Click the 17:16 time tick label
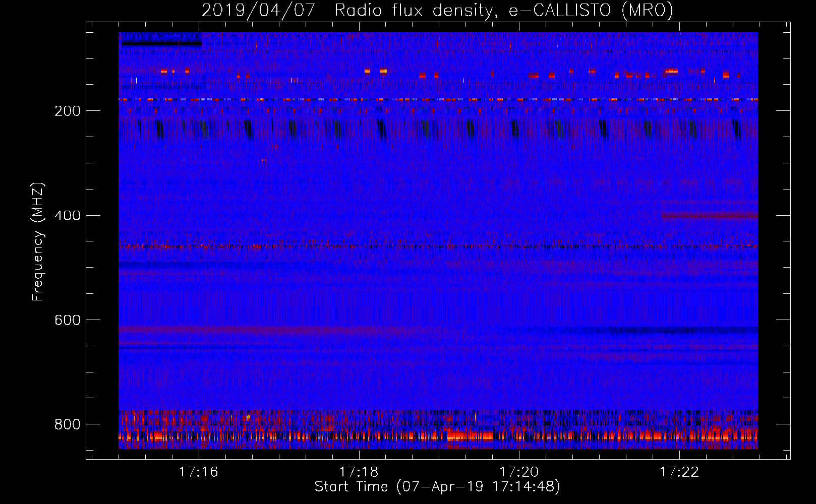Screen dimensions: 816x504 (199, 472)
